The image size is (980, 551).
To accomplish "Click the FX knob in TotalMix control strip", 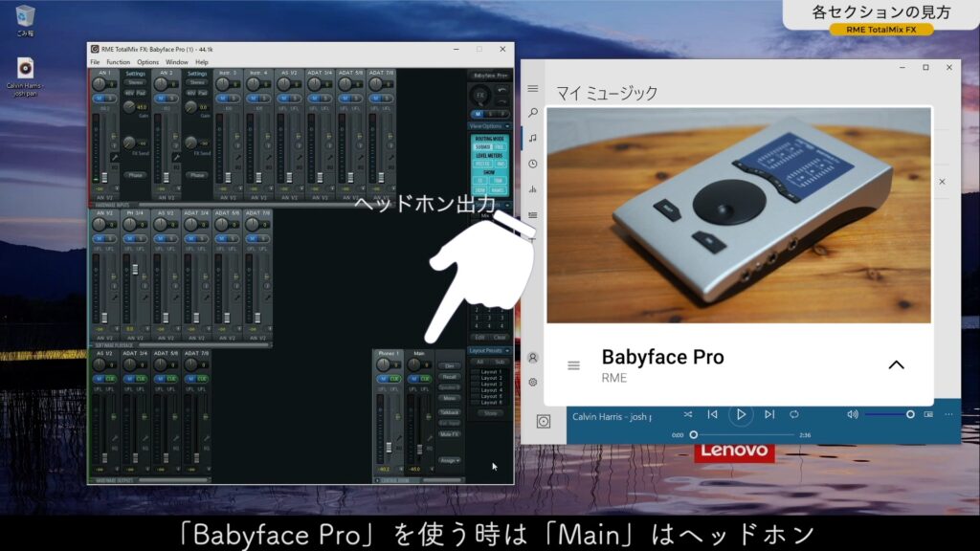I will 480,96.
